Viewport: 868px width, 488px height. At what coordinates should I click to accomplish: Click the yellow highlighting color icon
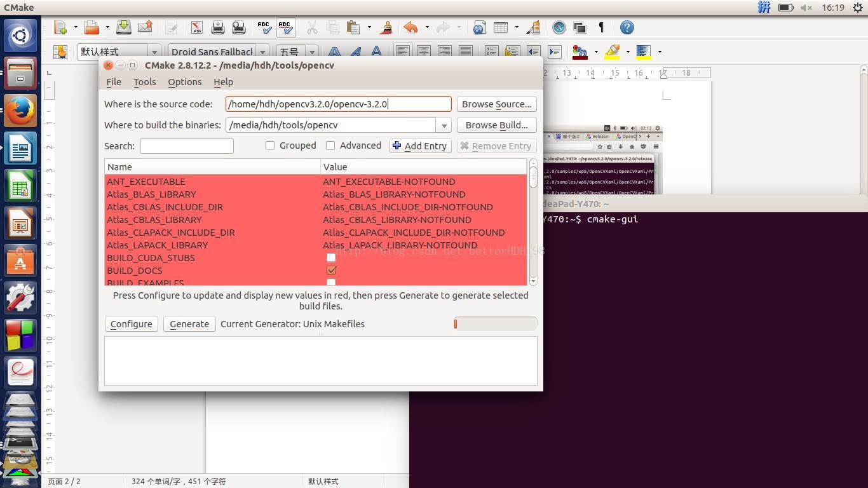(x=612, y=51)
